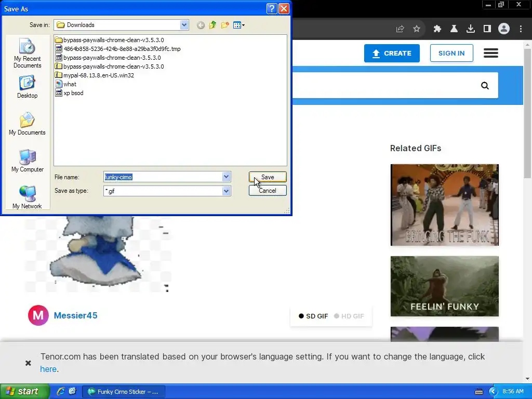This screenshot has width=532, height=399.
Task: Click the Chrome share page icon
Action: tap(400, 29)
